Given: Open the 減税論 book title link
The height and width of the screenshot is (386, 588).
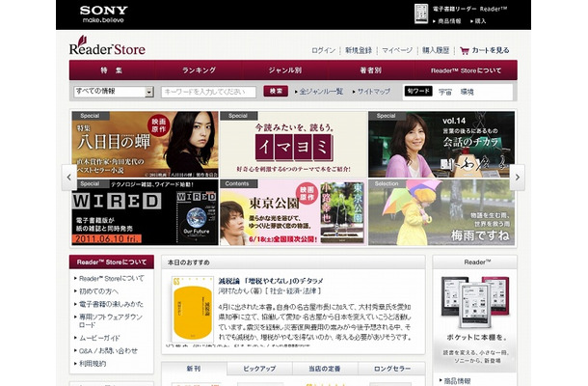Looking at the screenshot, I should 271,281.
